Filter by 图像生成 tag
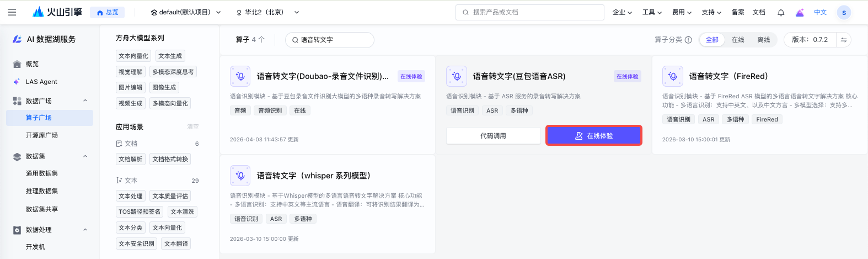Screen dimensions: 868x259 coord(164,87)
